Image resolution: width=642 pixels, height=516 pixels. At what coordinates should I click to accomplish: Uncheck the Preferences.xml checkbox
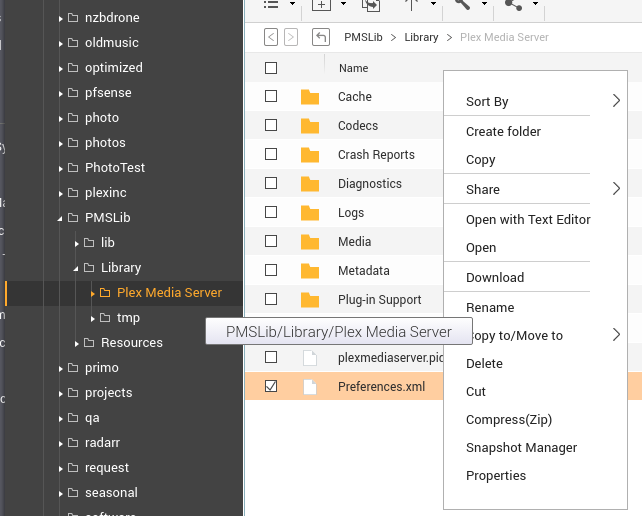(x=271, y=386)
